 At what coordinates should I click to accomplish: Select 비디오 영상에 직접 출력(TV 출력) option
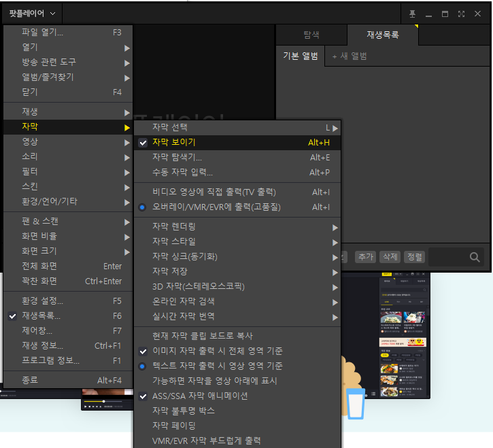point(214,192)
